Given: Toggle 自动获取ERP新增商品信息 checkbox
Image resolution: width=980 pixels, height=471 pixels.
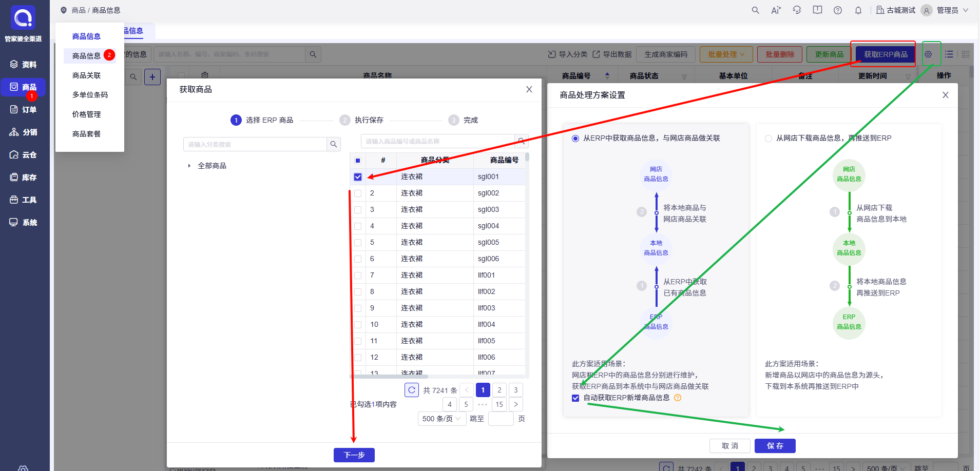Looking at the screenshot, I should tap(575, 398).
